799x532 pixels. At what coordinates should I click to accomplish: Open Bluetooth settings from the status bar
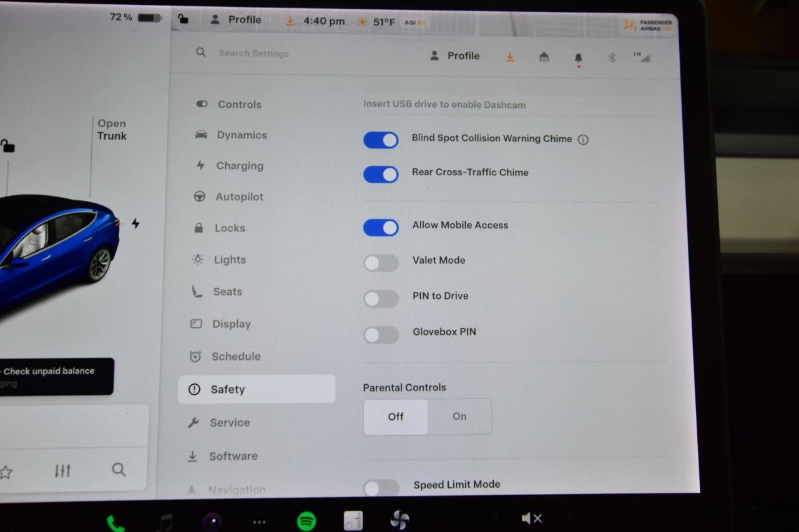pos(611,57)
